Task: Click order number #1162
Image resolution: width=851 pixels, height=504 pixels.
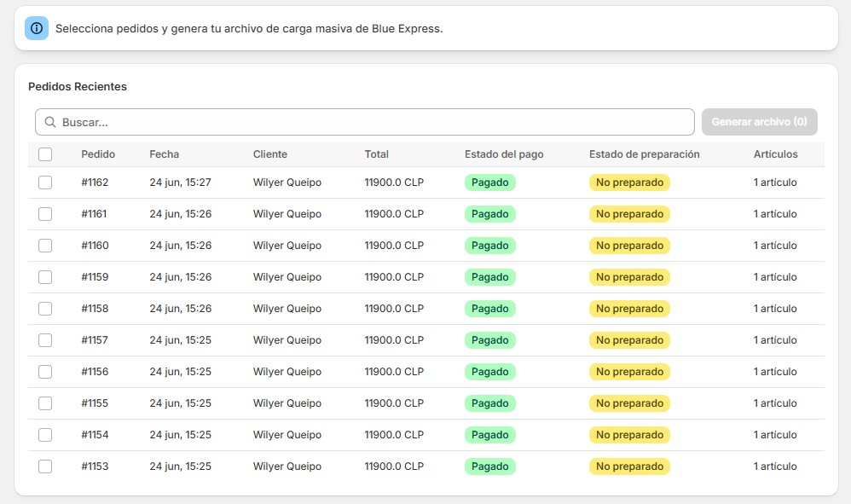Action: [x=95, y=182]
